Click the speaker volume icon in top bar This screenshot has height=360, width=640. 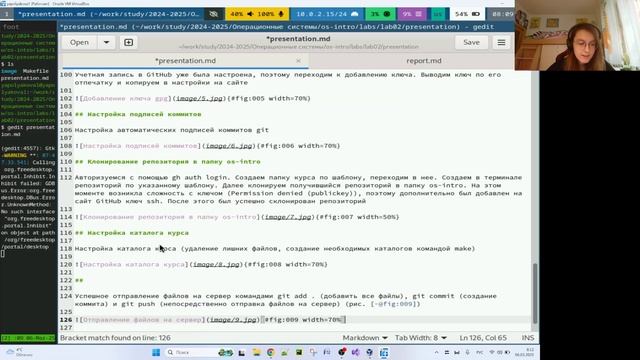[250, 14]
